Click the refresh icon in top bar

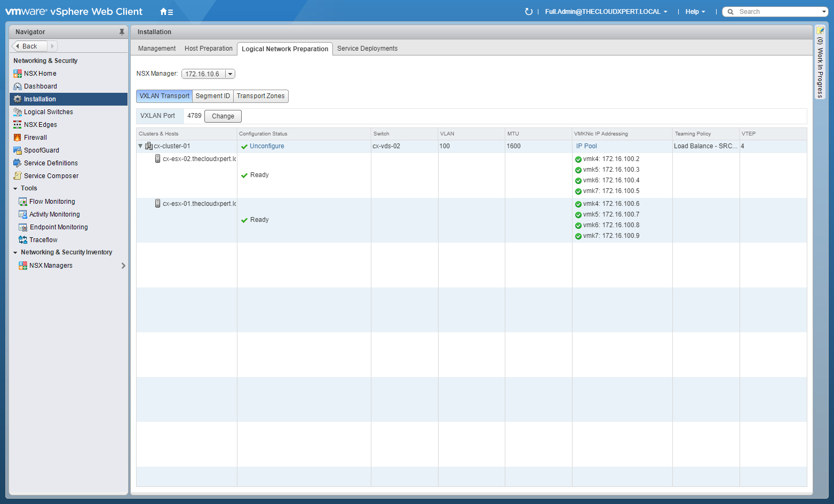click(528, 12)
